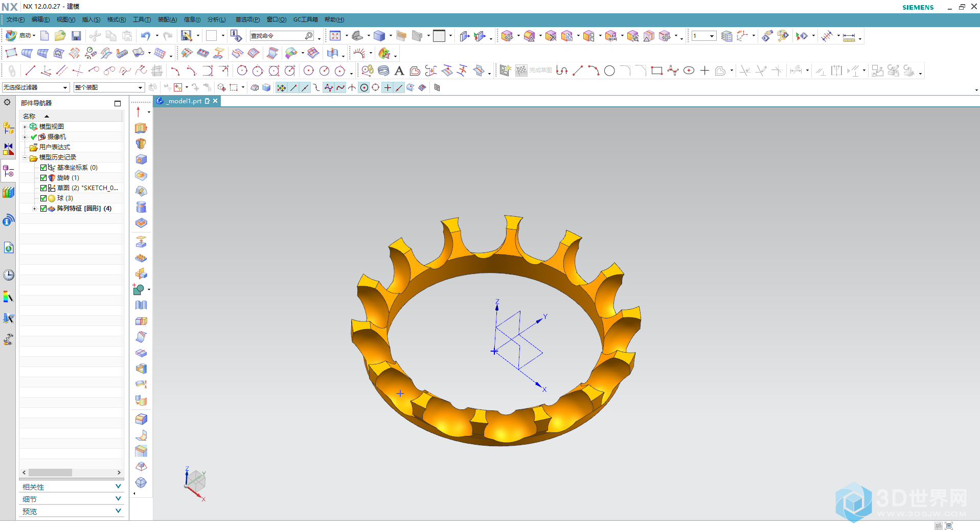Open the 文件(F) menu
Viewport: 980px width, 530px height.
point(15,19)
